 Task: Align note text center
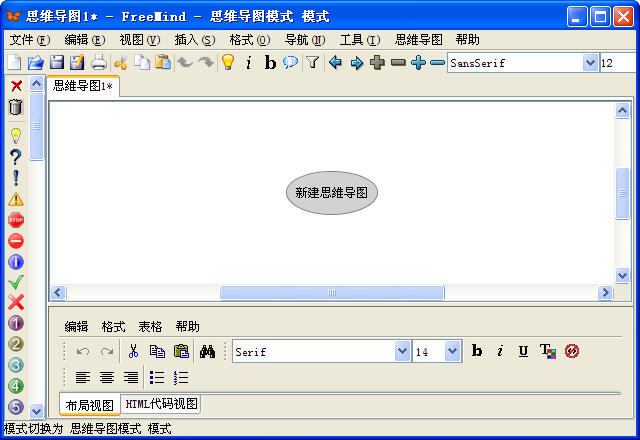(107, 377)
